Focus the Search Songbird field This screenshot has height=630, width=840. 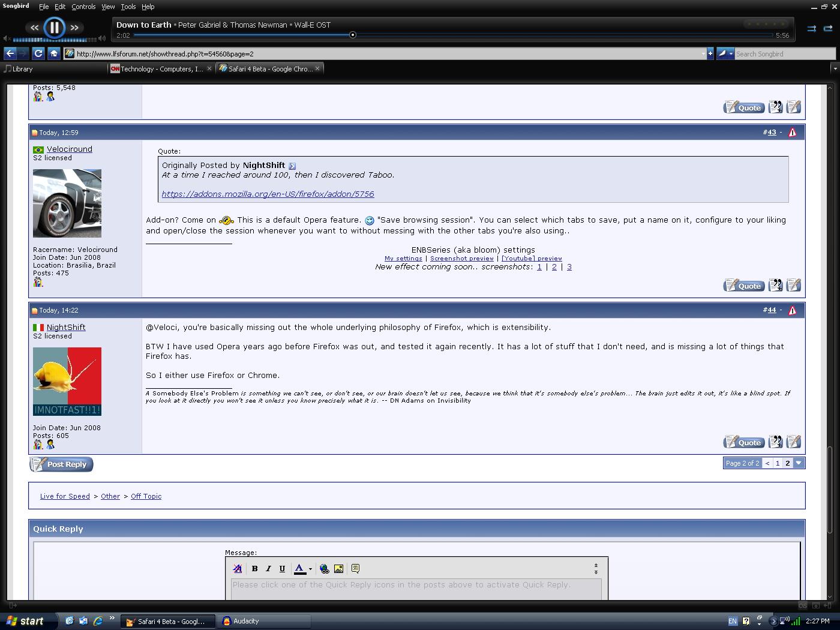click(785, 53)
